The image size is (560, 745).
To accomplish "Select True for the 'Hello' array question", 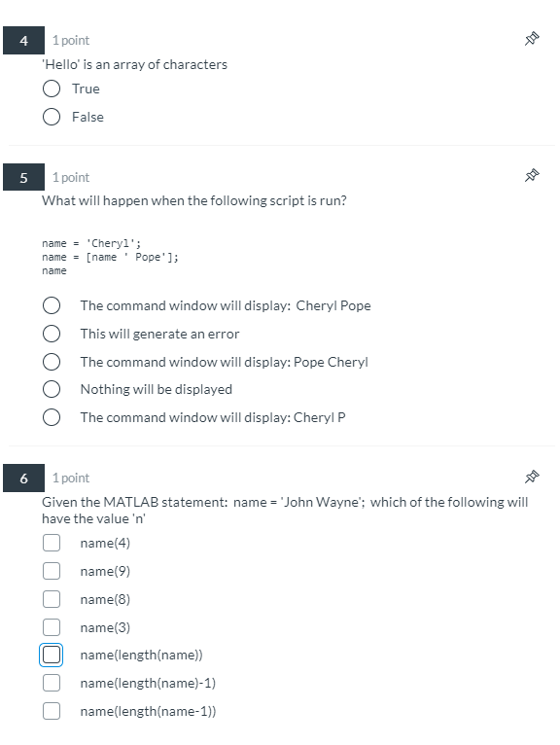I will (x=52, y=89).
